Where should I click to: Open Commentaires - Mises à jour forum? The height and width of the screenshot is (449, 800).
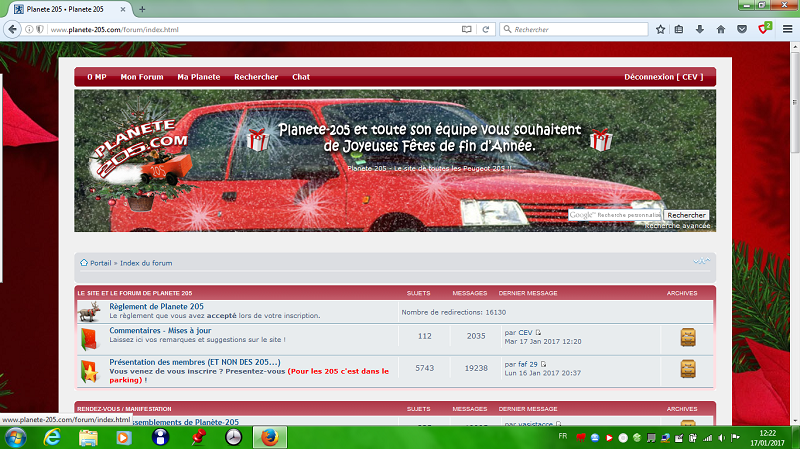click(160, 331)
